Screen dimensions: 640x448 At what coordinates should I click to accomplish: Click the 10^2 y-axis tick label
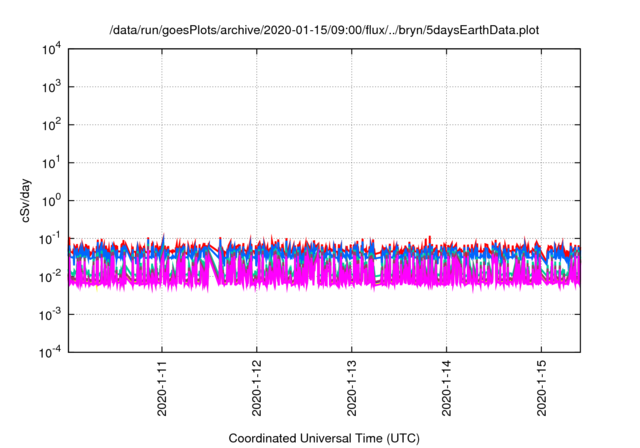pyautogui.click(x=51, y=125)
